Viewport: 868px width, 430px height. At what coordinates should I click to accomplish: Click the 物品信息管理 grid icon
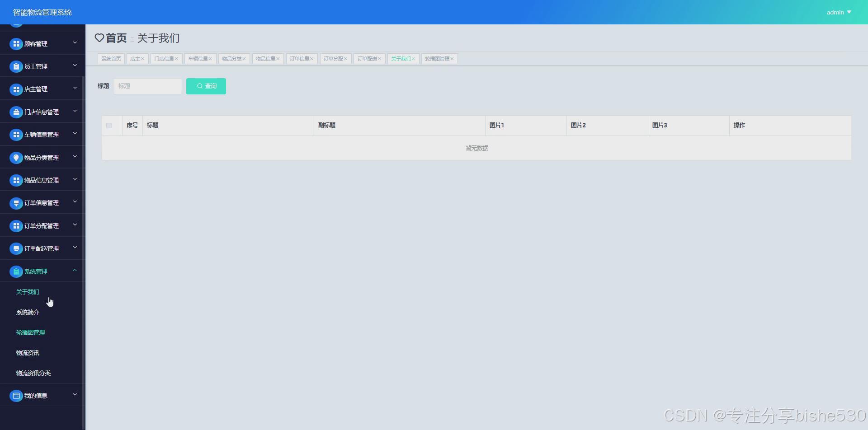point(16,180)
